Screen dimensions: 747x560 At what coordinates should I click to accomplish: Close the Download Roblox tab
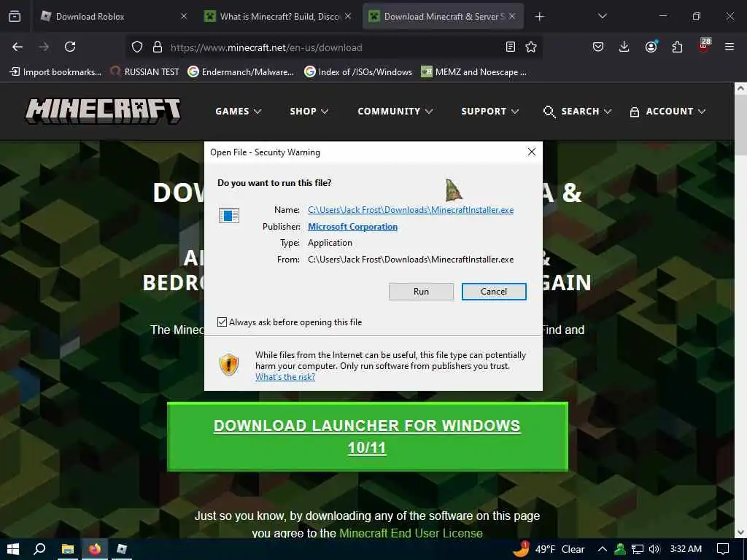184,16
